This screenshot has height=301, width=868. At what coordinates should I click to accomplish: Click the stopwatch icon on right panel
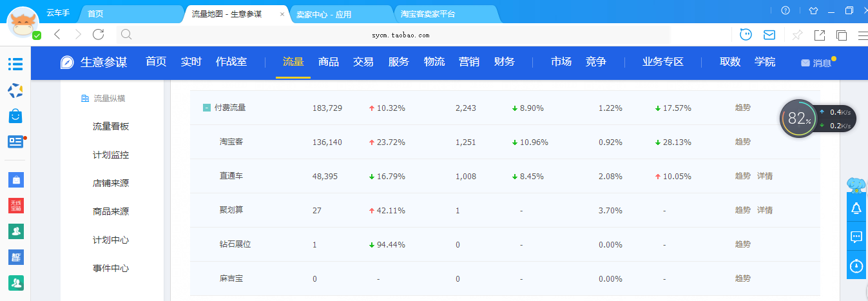pyautogui.click(x=856, y=266)
